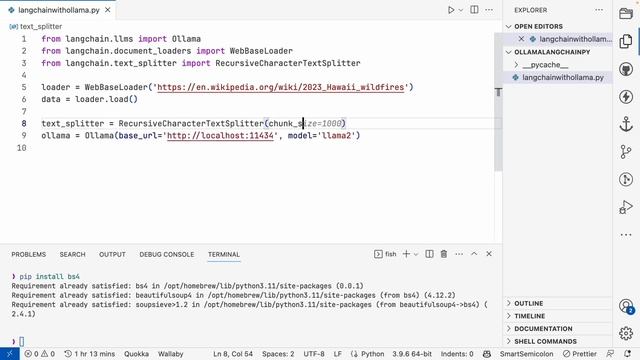Open new terminal profile dropdown arrow
The width and height of the screenshot is (640, 360).
click(416, 254)
